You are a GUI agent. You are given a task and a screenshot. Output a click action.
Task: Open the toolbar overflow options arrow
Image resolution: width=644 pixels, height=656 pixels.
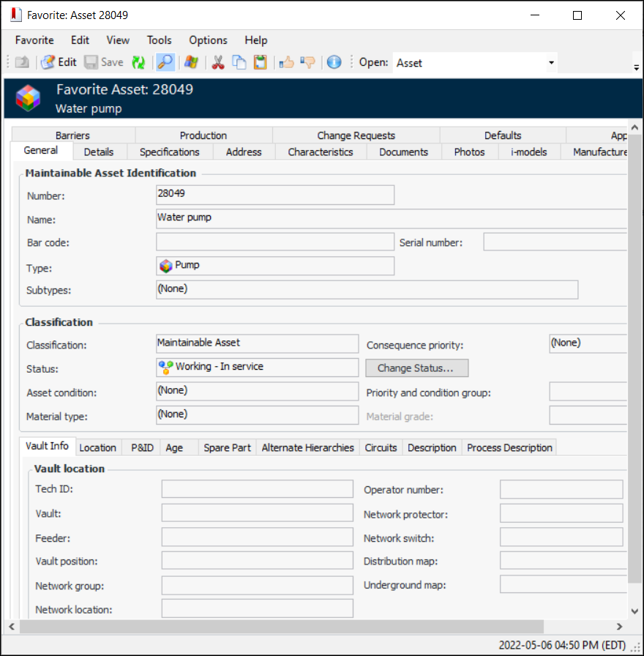(636, 67)
